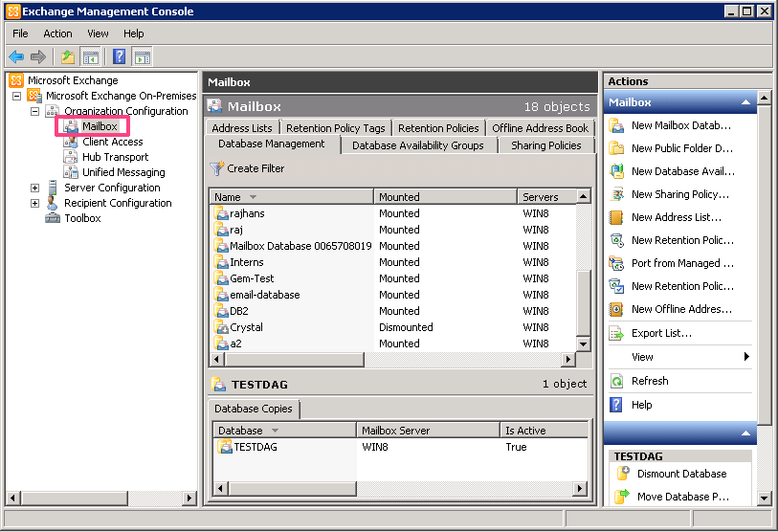The width and height of the screenshot is (778, 532).
Task: Toggle the Show/Hide Console Tree icon
Action: click(91, 57)
